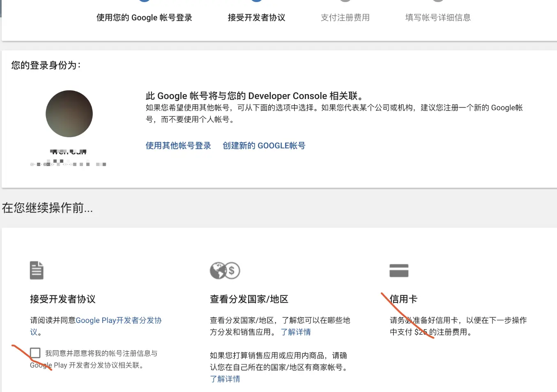Click the Developer Console 相关联 headline text

(255, 96)
